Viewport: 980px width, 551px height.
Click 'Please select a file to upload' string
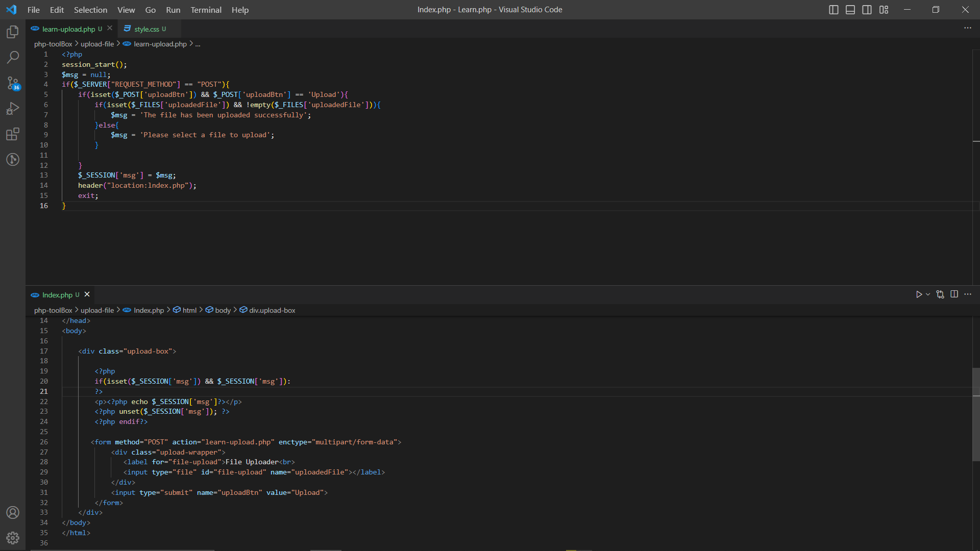205,135
